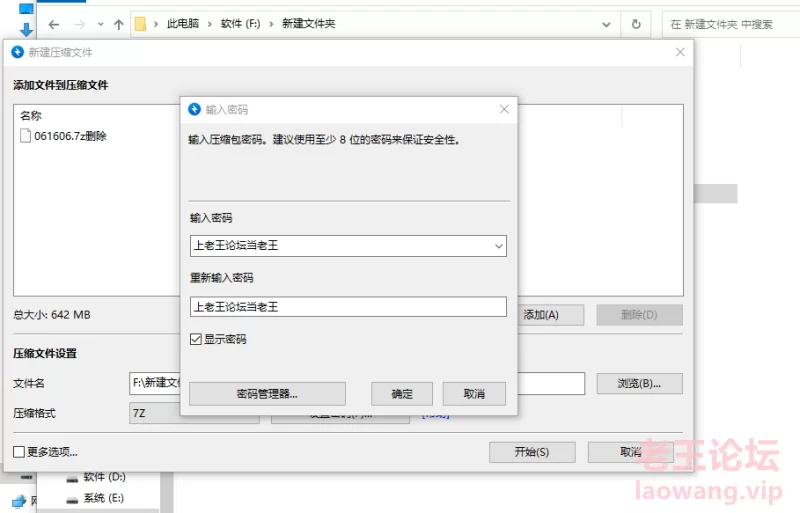Click the blue download arrow icon
Image resolution: width=800 pixels, height=513 pixels.
click(x=26, y=30)
